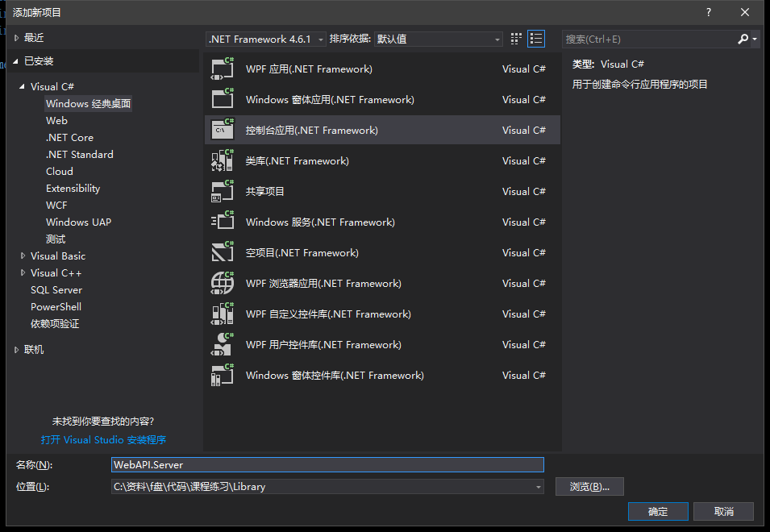Screen dimensions: 770x532
Task: Expand the 联机 online node
Action: [x=17, y=350]
